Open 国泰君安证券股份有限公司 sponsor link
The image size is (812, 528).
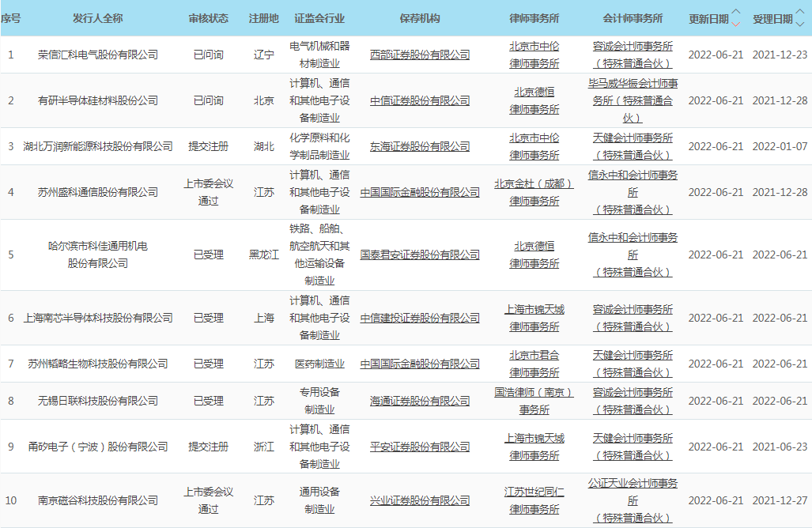click(x=420, y=255)
